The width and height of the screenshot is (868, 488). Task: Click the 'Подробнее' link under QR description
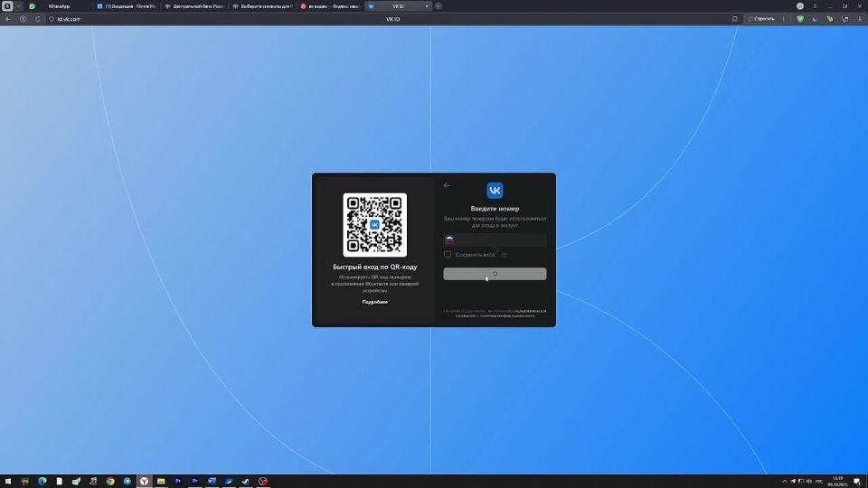pyautogui.click(x=374, y=302)
